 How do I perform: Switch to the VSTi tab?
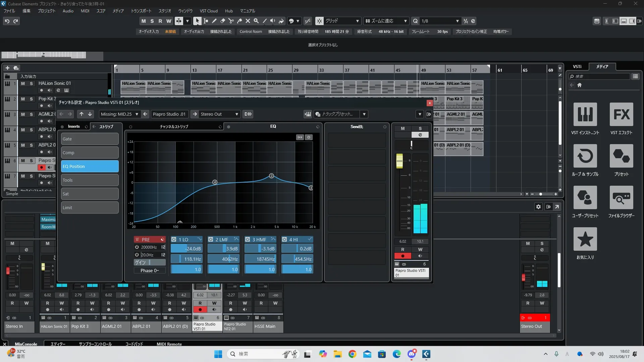click(x=577, y=66)
